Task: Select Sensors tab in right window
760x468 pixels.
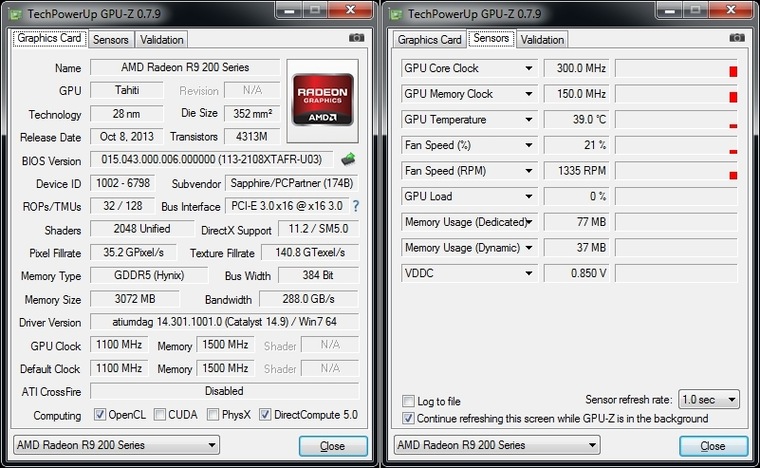Action: pyautogui.click(x=491, y=38)
